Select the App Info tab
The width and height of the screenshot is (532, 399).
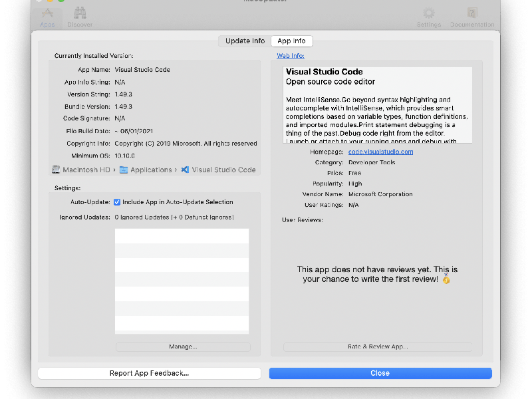[x=291, y=41]
